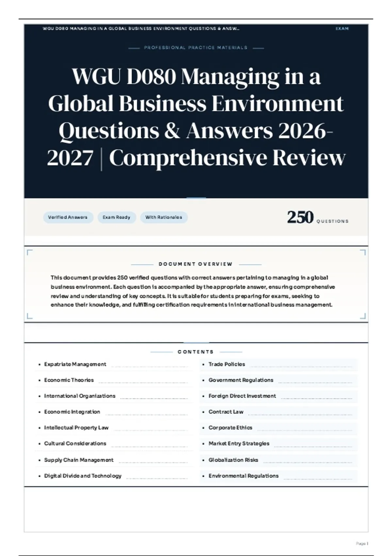Open Trade Policies contents entry
392x556 pixels.
point(279,364)
